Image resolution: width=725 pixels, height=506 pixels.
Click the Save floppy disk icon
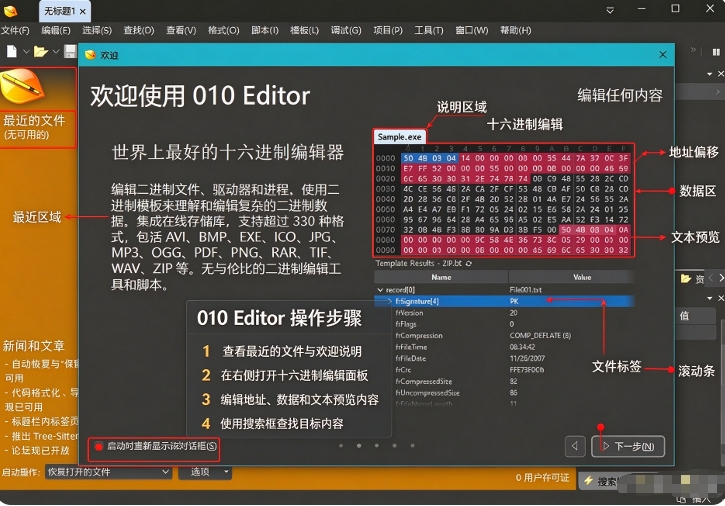pyautogui.click(x=70, y=51)
